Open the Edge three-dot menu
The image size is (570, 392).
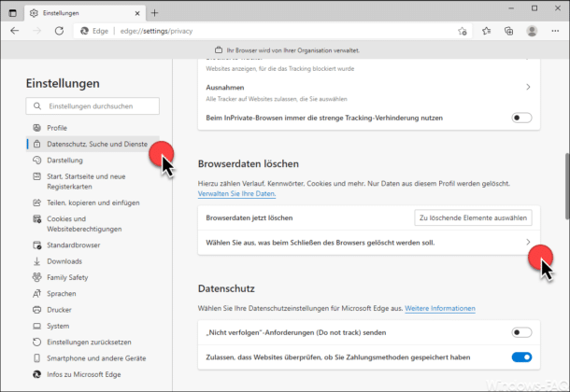[x=554, y=31]
